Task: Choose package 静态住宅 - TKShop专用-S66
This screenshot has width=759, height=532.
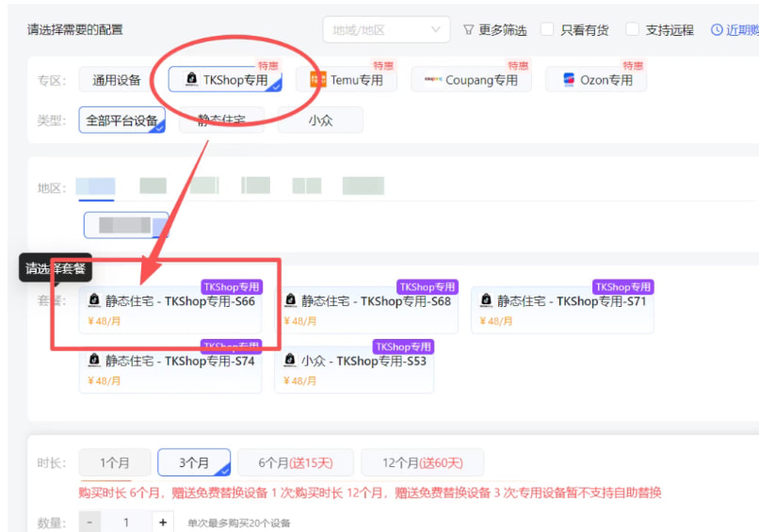Action: point(170,309)
